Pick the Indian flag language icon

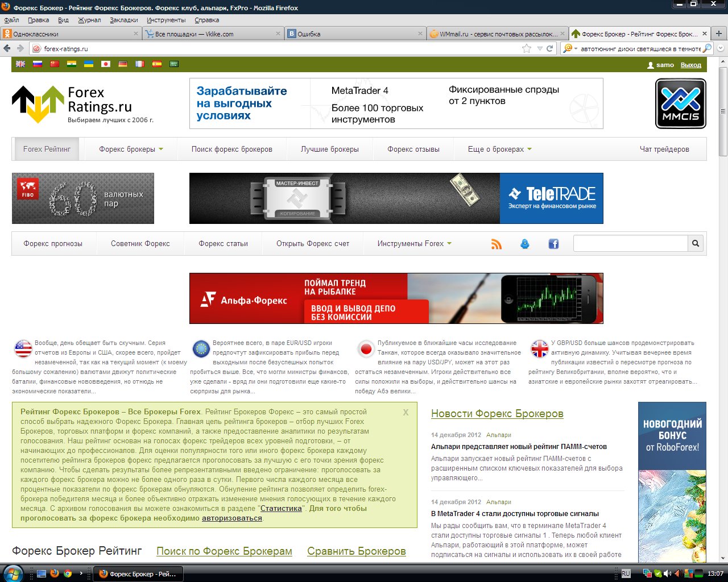click(x=72, y=64)
